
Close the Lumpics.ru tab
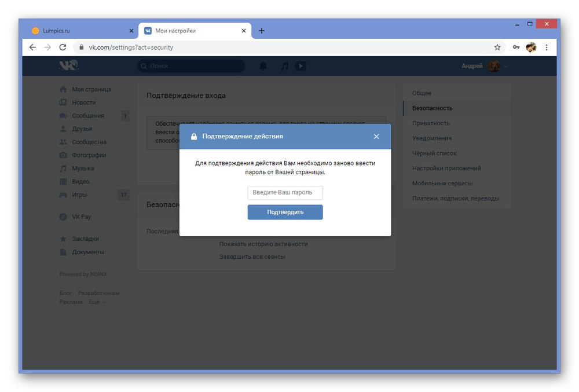(131, 31)
